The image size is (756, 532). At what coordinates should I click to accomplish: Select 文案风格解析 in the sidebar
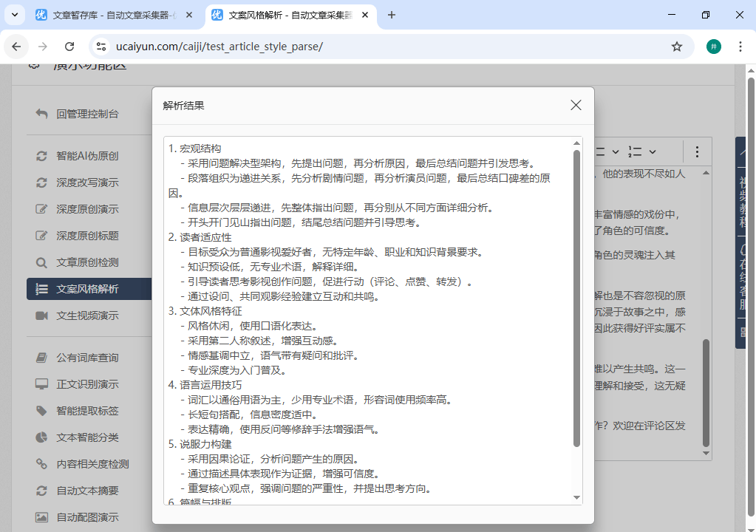[x=87, y=289]
